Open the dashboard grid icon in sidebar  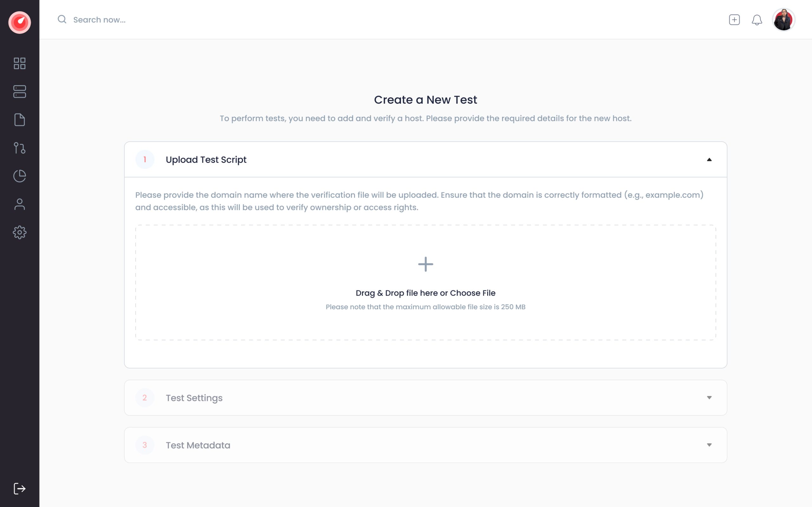(x=19, y=63)
